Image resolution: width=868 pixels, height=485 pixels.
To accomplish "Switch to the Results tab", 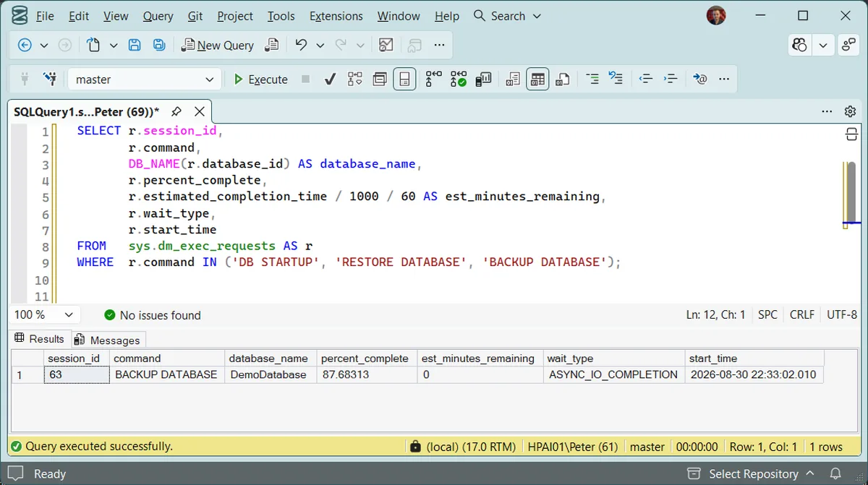I will 40,338.
